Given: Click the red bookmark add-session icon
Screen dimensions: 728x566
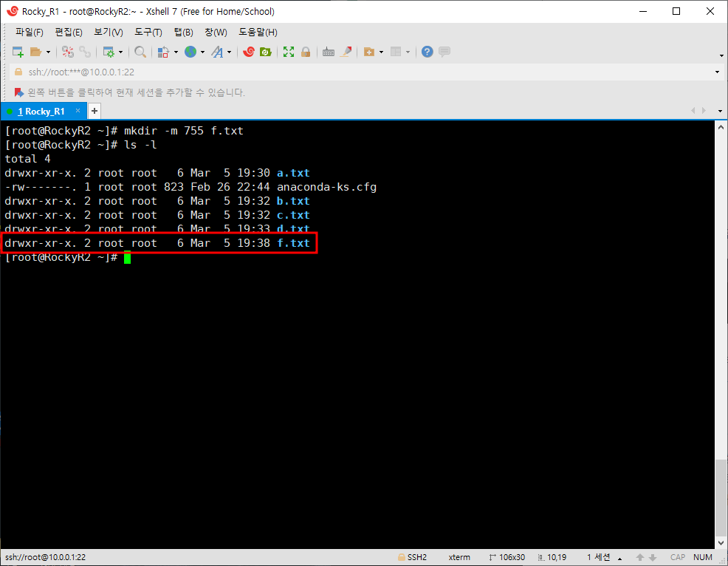Looking at the screenshot, I should (18, 92).
